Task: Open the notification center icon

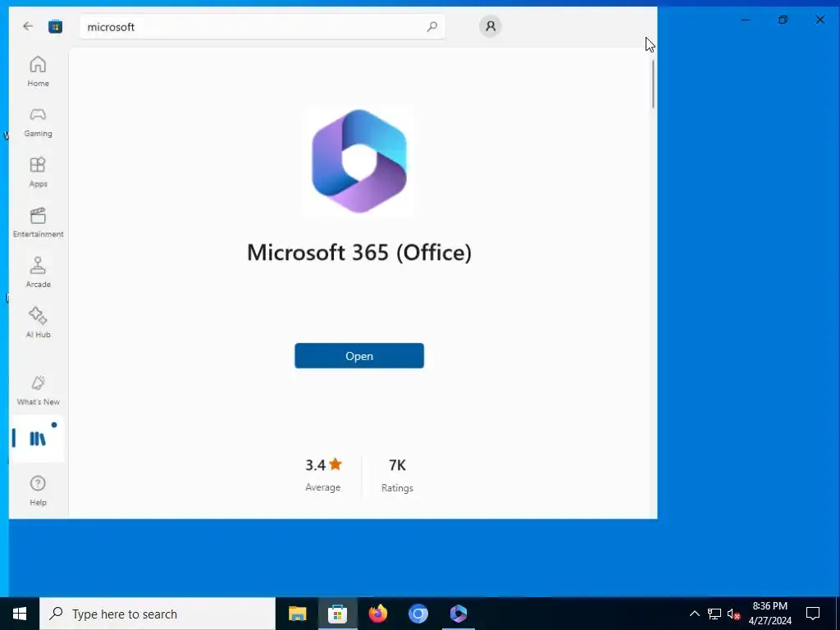Action: click(813, 614)
